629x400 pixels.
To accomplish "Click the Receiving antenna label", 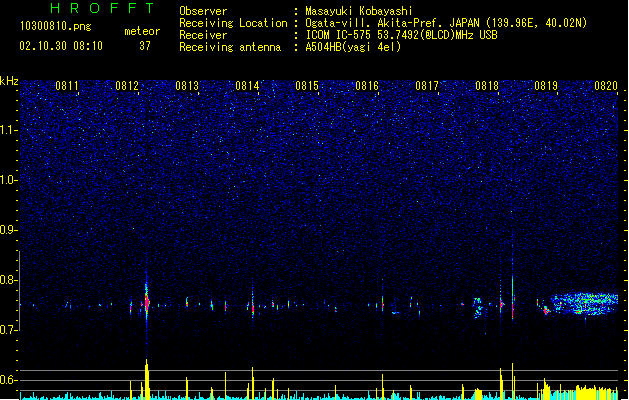I will (230, 47).
